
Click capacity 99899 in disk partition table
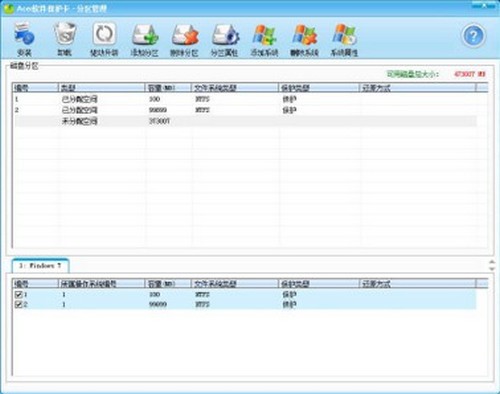158,110
